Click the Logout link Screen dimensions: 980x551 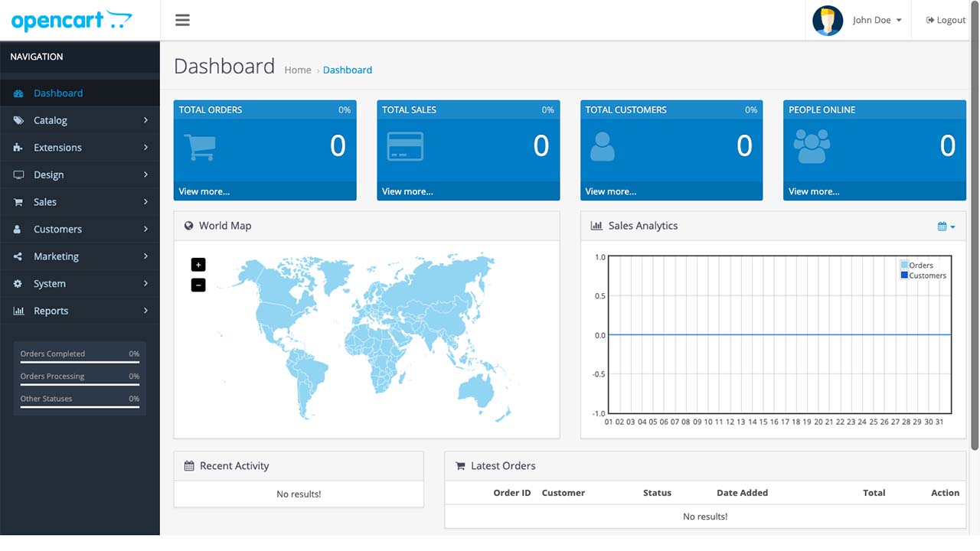(946, 21)
